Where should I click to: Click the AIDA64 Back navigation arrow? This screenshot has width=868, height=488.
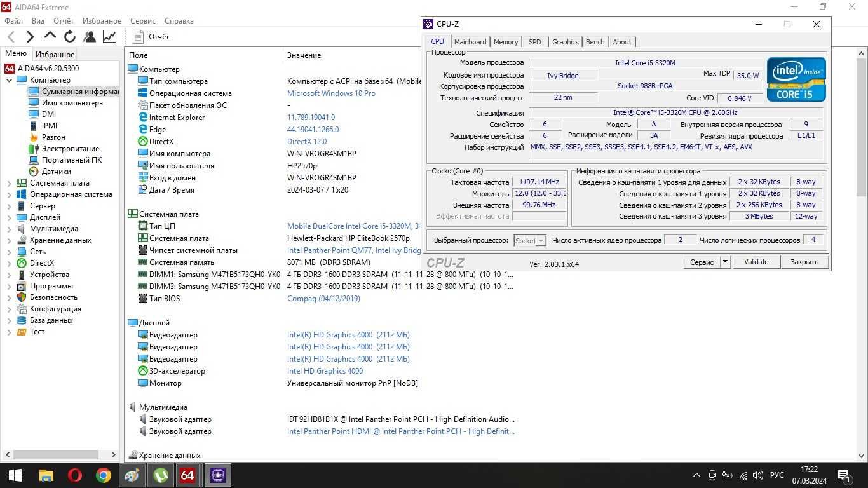click(x=11, y=37)
